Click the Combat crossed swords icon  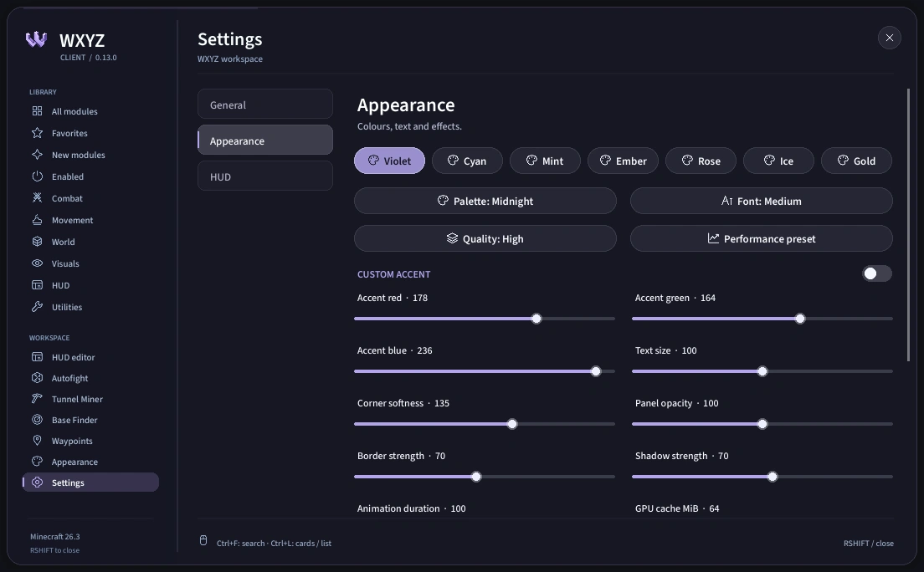click(37, 198)
